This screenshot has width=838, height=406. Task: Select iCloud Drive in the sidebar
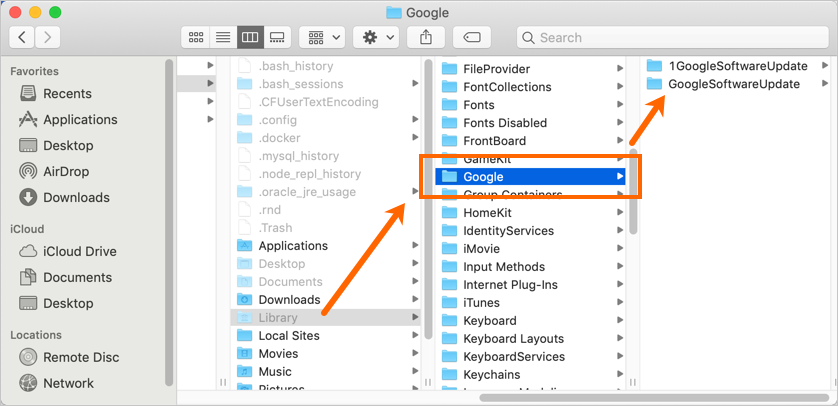click(x=79, y=251)
